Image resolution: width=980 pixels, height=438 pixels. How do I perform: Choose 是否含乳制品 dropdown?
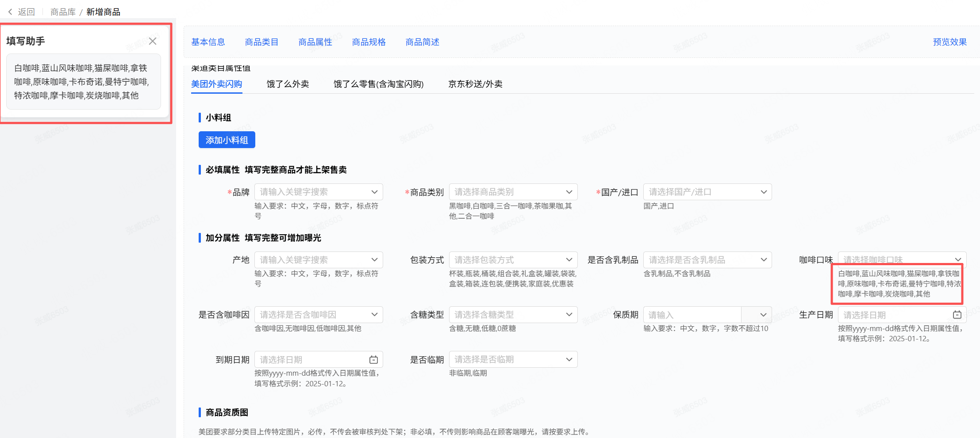coord(707,260)
